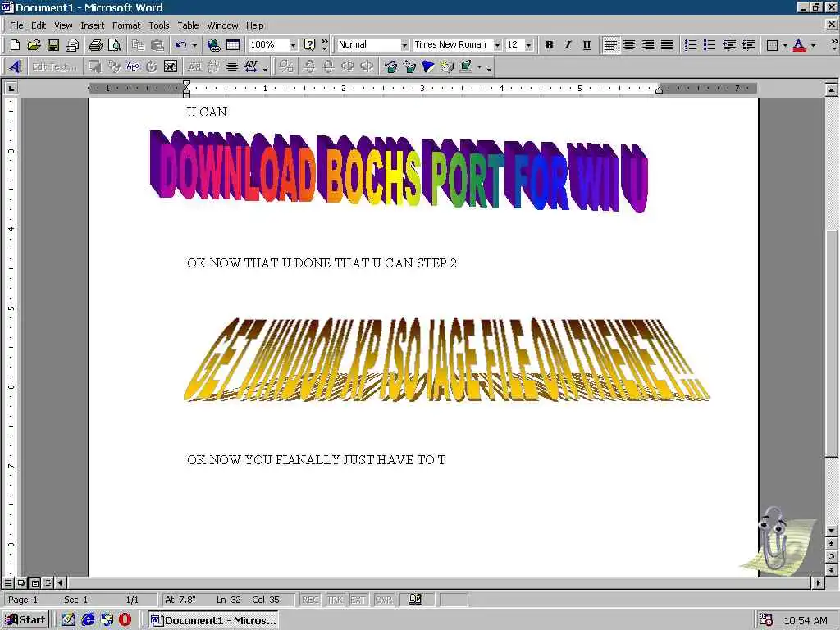Expand More Buttons on Standard toolbar
Screen dimensions: 840x630
pos(324,45)
